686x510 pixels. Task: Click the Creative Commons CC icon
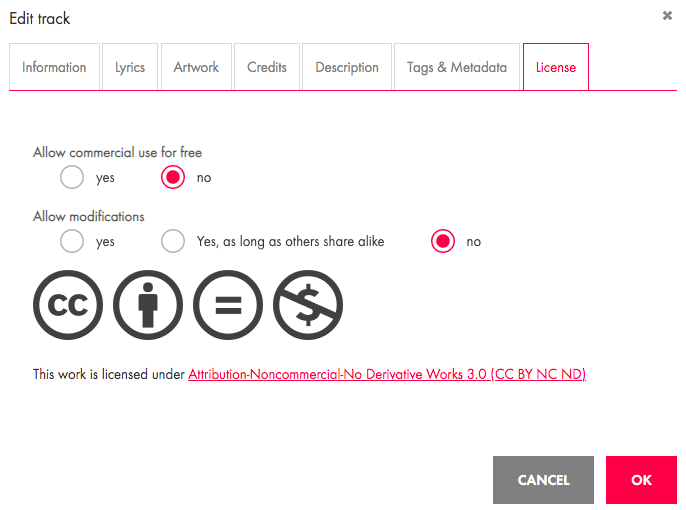pyautogui.click(x=68, y=305)
